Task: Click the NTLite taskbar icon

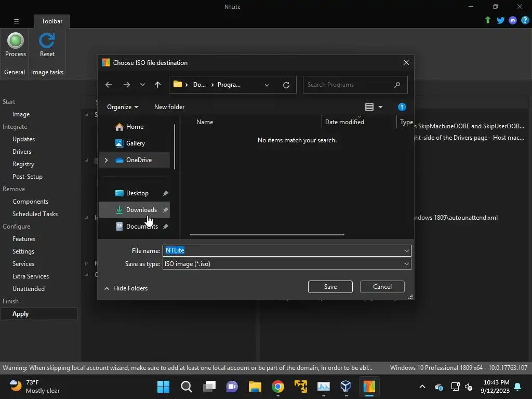Action: pyautogui.click(x=369, y=387)
